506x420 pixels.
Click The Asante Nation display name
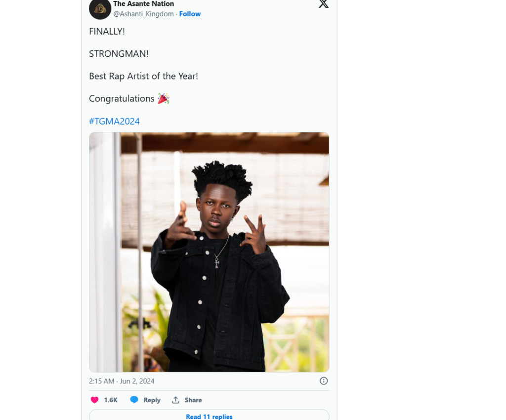(143, 4)
